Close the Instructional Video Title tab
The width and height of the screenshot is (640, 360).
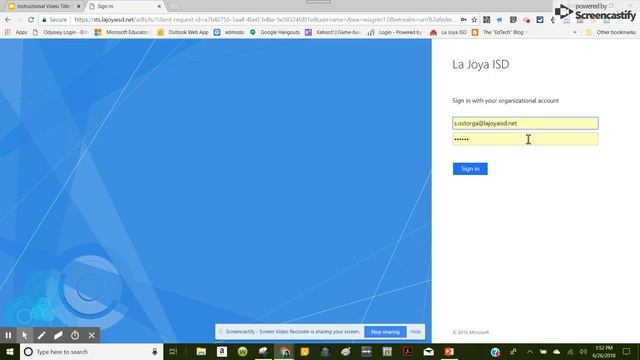[x=78, y=7]
